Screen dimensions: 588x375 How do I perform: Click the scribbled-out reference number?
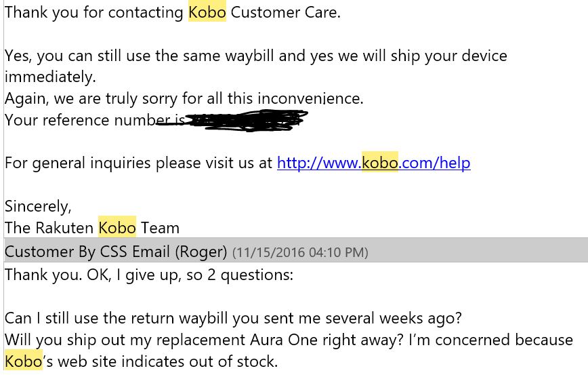[244, 121]
